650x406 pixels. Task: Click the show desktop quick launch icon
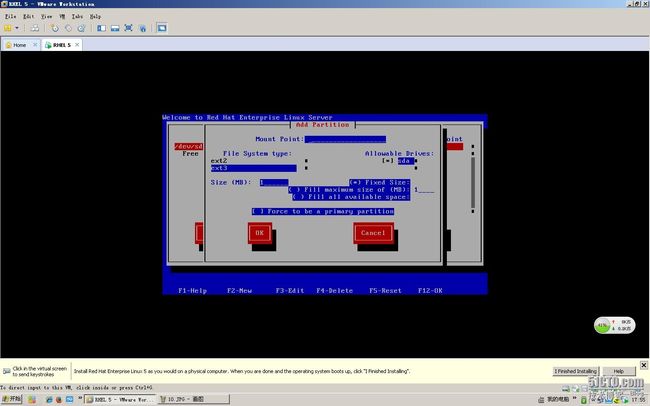pos(69,400)
